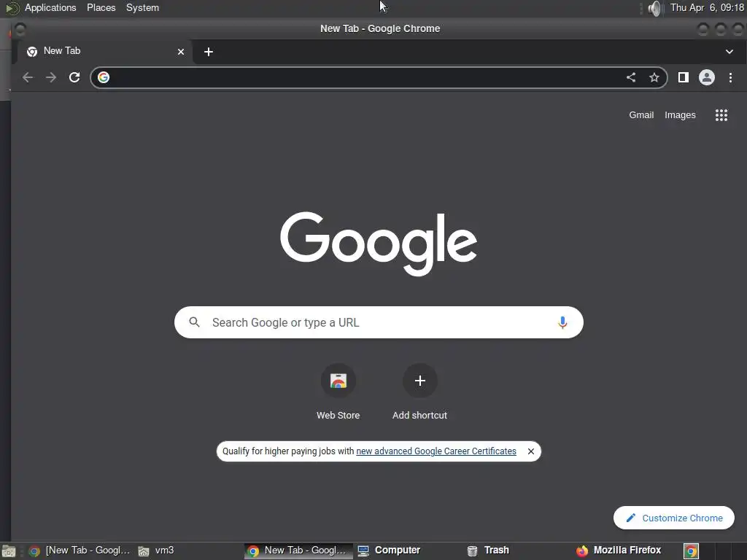
Task: Open the Applications menu
Action: tap(50, 7)
